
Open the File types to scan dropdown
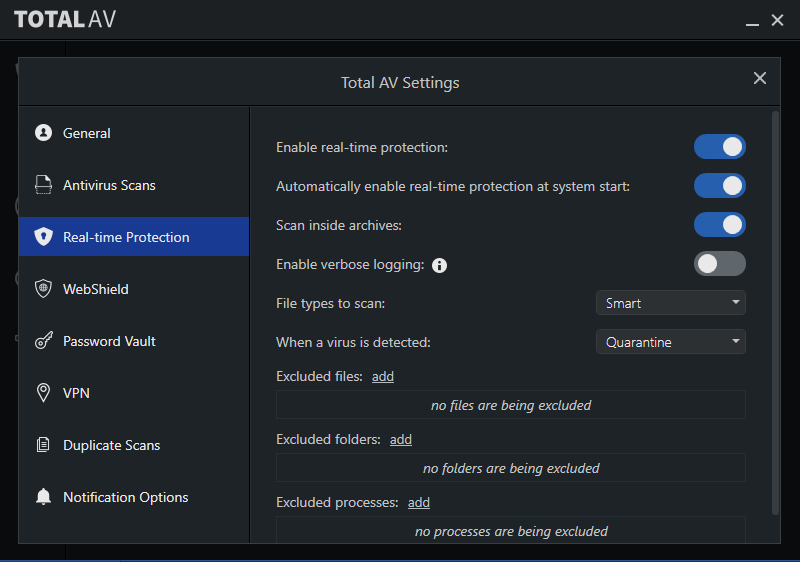(x=670, y=303)
